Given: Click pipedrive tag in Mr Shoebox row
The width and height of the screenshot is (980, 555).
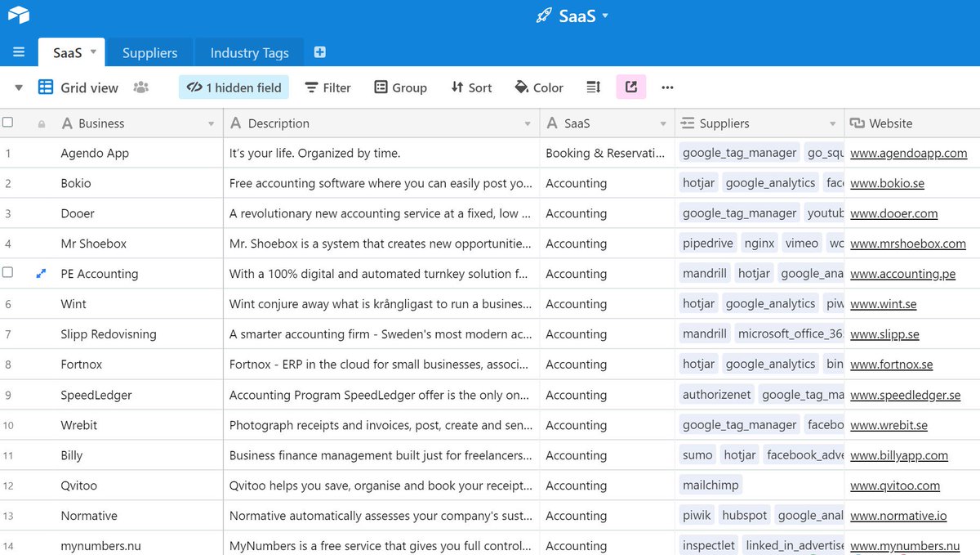Looking at the screenshot, I should point(707,243).
